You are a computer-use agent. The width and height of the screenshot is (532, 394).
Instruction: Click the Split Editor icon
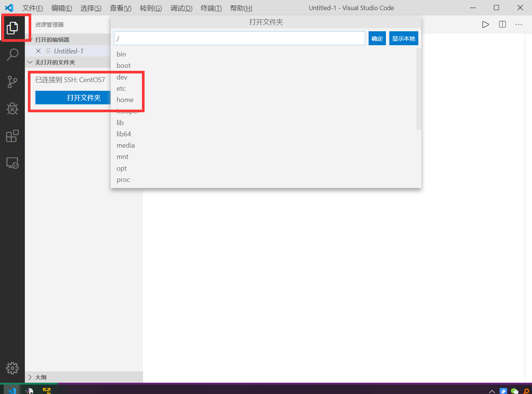tap(502, 24)
